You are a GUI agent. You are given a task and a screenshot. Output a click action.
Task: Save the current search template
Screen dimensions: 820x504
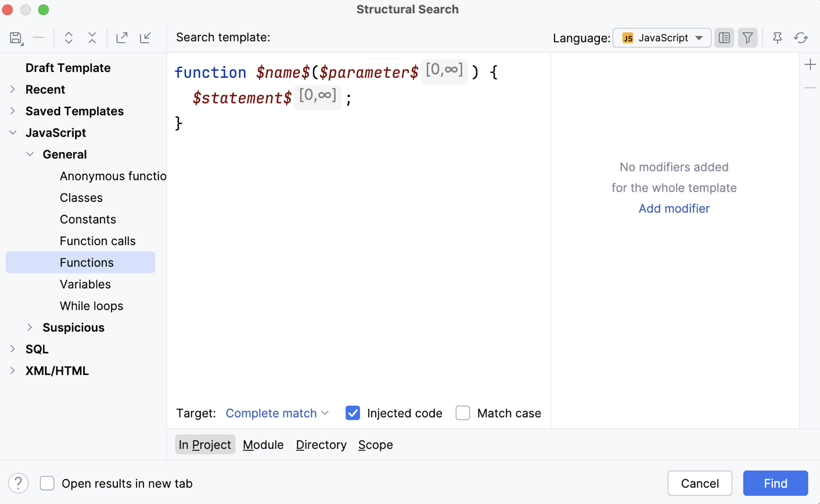coord(16,37)
